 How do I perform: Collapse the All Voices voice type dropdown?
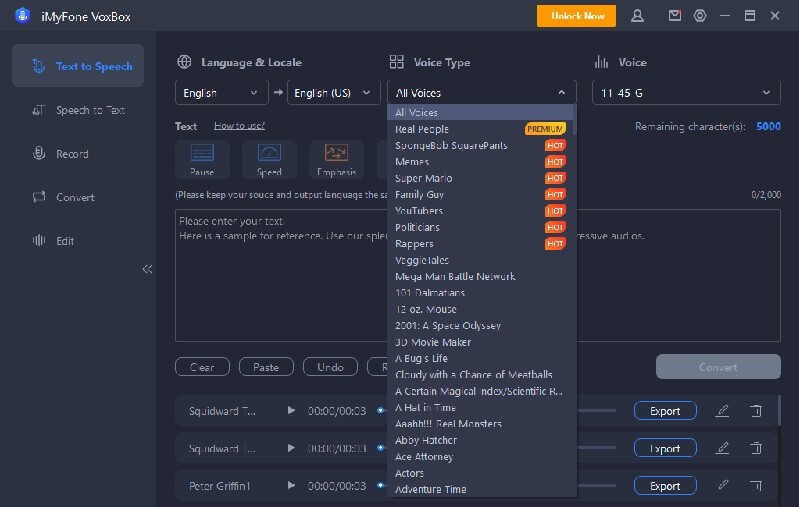point(482,93)
